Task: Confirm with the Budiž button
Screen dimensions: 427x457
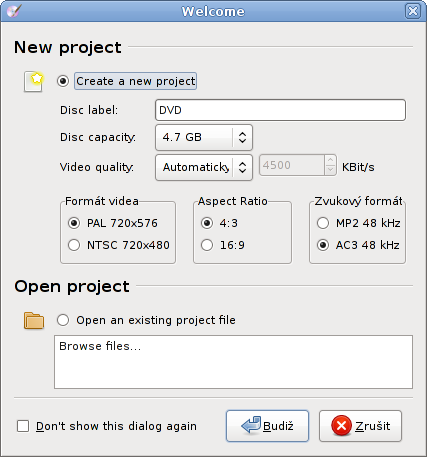Action: tap(267, 426)
